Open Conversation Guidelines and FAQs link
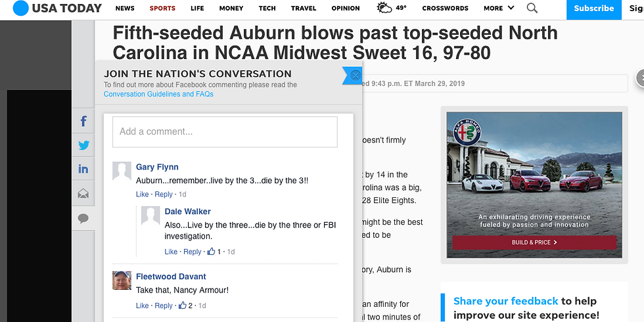644x322 pixels. point(158,94)
